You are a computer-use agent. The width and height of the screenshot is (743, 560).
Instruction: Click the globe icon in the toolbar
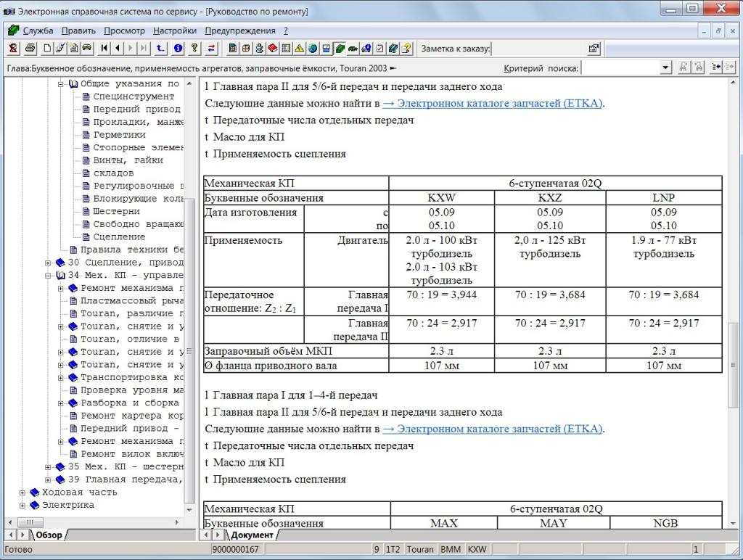tap(313, 49)
